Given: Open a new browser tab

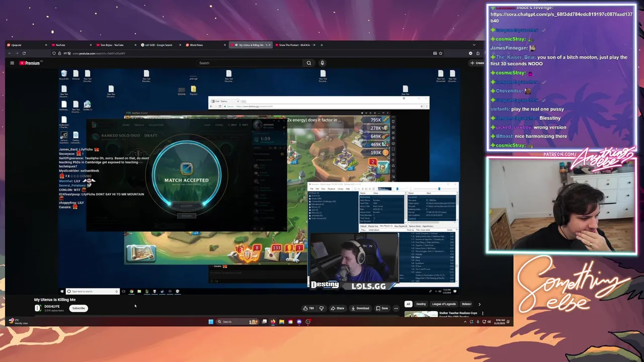Looking at the screenshot, I should tap(322, 45).
